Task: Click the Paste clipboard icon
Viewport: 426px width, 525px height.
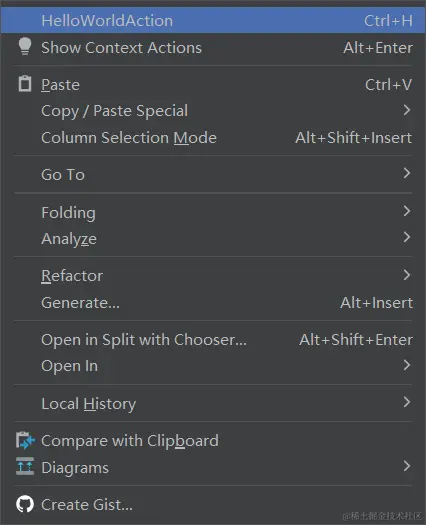Action: (25, 84)
